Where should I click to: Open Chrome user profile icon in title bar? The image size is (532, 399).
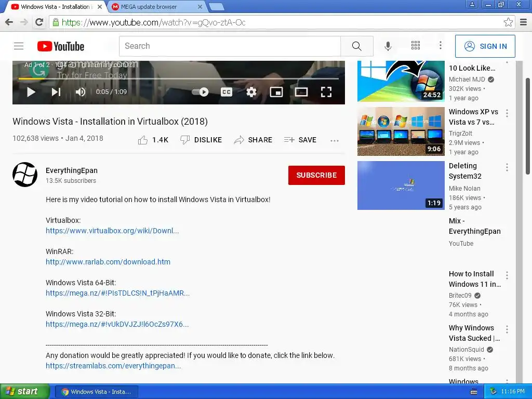472,4
